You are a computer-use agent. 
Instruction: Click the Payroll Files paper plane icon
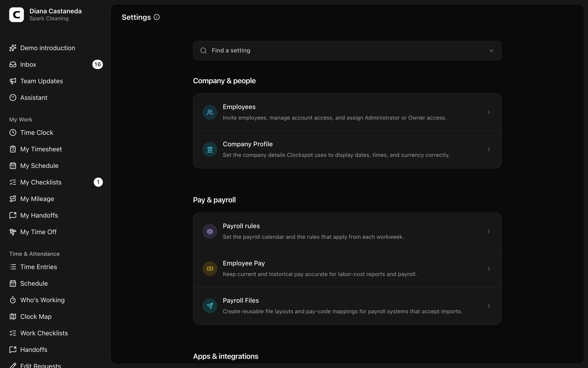pyautogui.click(x=210, y=306)
